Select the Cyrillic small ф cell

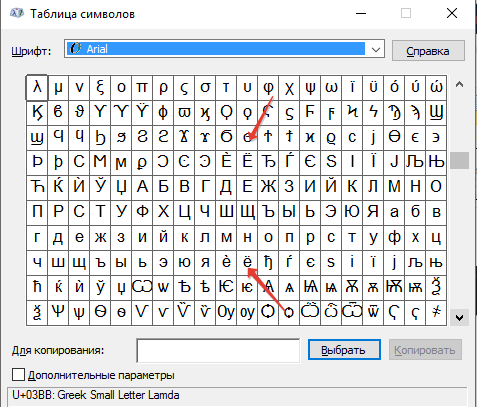(x=394, y=238)
